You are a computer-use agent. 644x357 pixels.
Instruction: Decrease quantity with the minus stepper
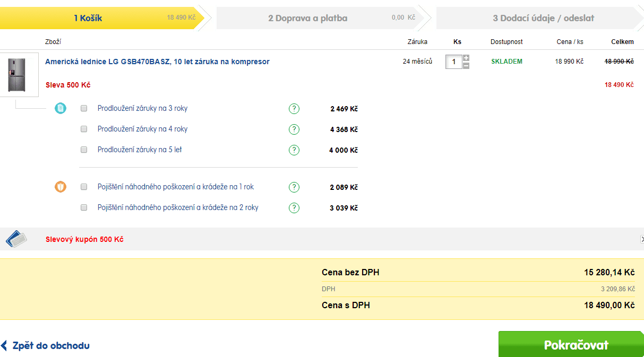(x=466, y=66)
